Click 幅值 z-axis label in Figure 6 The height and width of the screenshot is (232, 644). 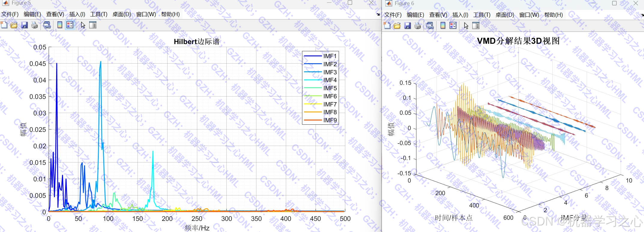(x=391, y=129)
